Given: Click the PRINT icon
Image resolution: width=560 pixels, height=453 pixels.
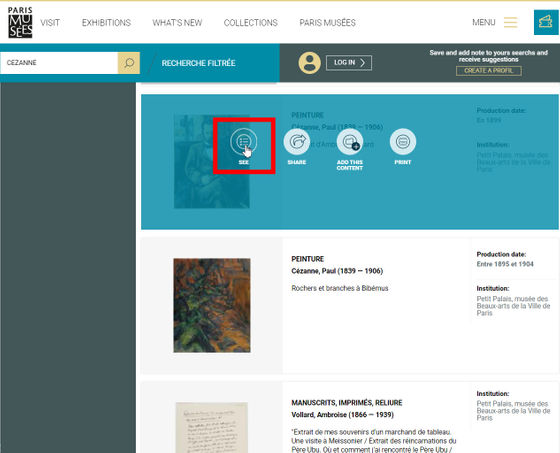Looking at the screenshot, I should point(403,142).
